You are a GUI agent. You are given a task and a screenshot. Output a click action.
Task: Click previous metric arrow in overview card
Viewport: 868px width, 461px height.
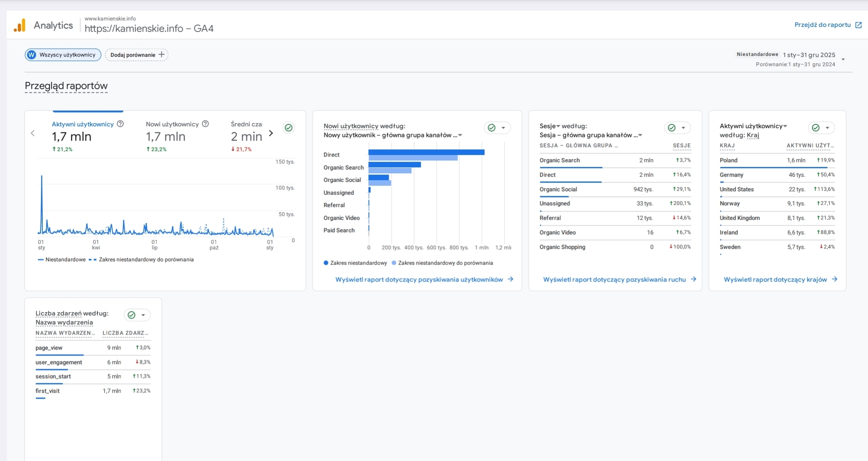[33, 133]
